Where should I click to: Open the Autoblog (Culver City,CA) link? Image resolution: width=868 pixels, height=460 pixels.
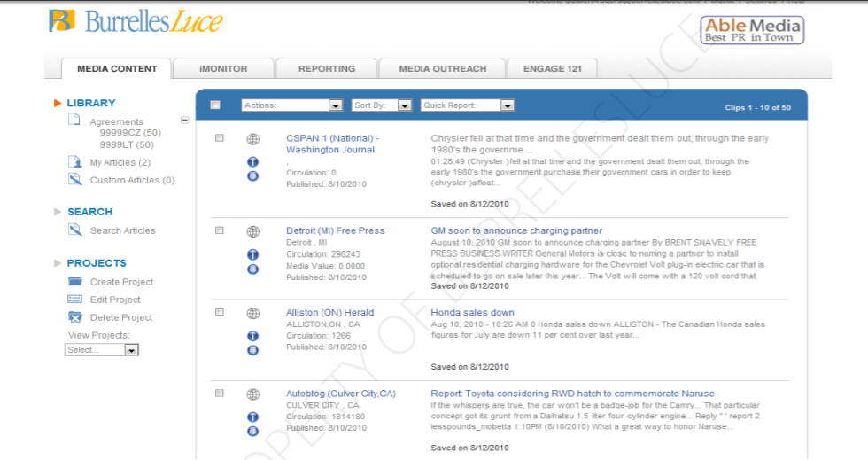pyautogui.click(x=341, y=394)
